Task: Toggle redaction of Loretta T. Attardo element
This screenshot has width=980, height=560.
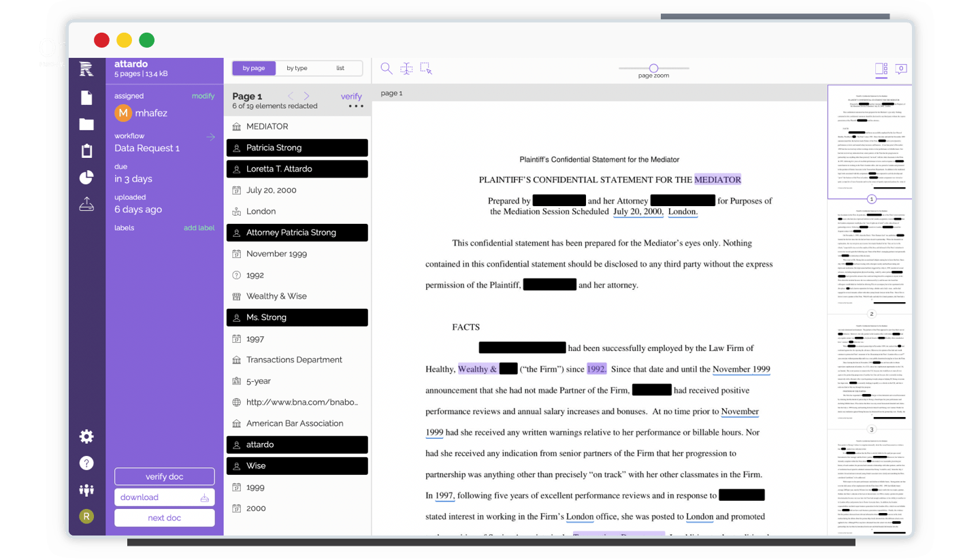Action: pyautogui.click(x=297, y=169)
